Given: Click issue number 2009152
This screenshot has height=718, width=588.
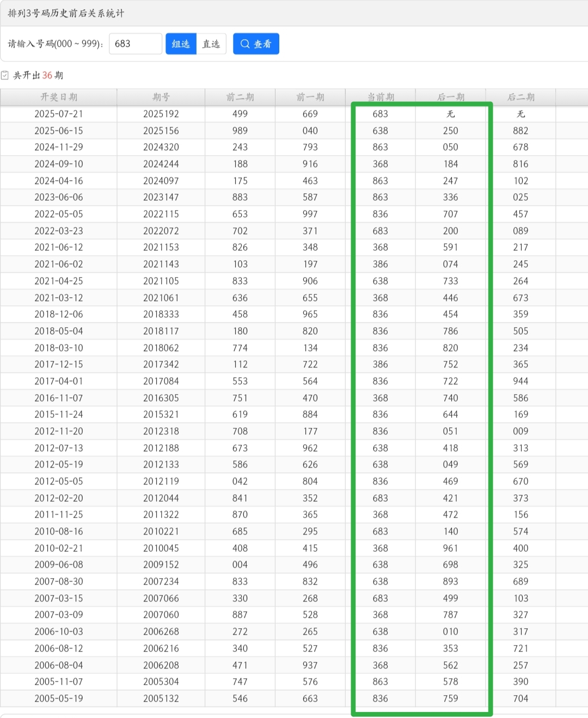Looking at the screenshot, I should (x=161, y=564).
